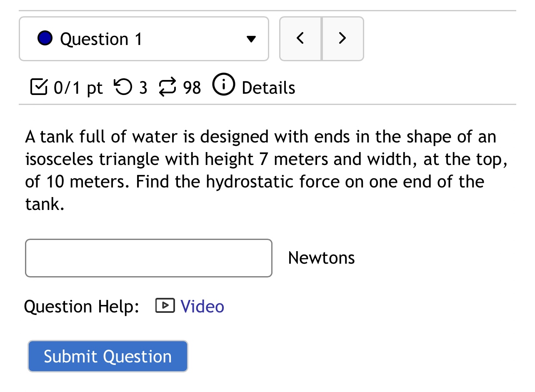
Task: Click the blue dot icon in question selector
Action: (x=46, y=38)
